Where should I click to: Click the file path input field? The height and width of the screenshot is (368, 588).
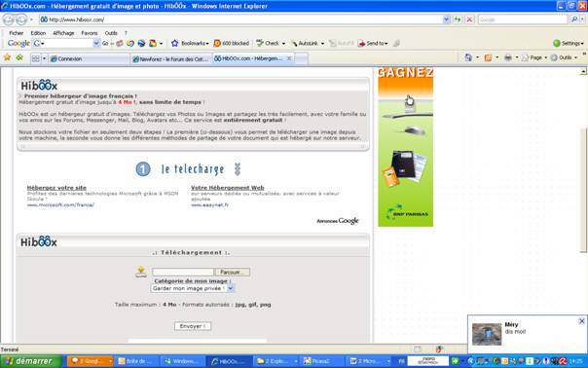183,272
